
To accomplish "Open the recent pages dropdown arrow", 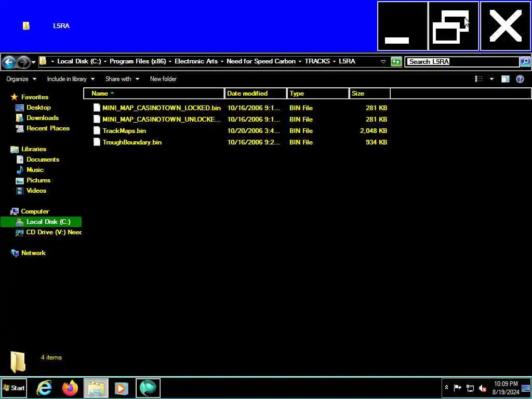I will point(33,62).
